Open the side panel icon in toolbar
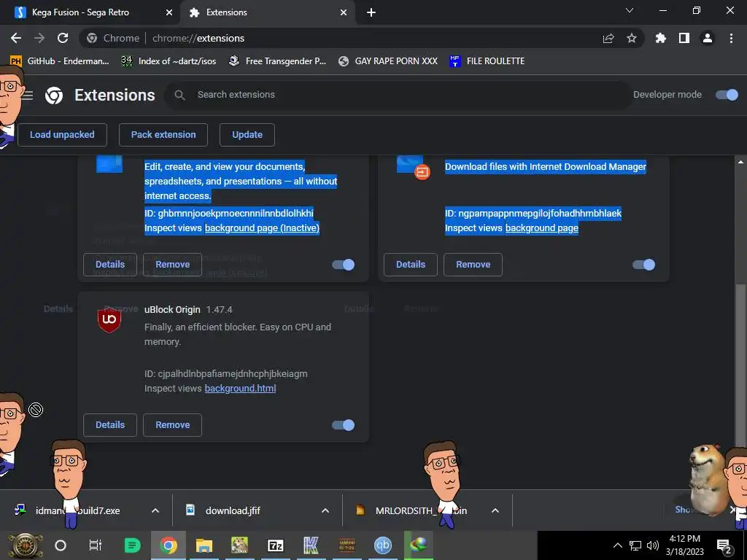747x560 pixels. pyautogui.click(x=684, y=38)
